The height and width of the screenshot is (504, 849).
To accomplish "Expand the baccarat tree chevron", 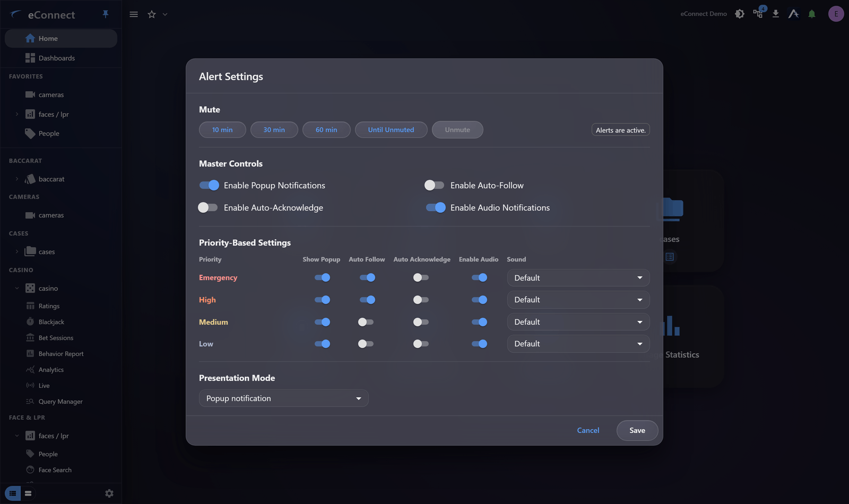I will (17, 179).
